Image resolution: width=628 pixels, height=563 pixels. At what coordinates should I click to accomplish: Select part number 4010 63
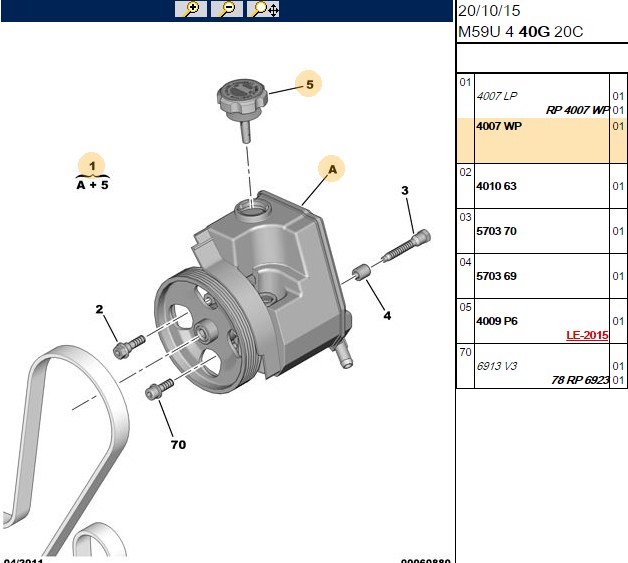coord(496,186)
